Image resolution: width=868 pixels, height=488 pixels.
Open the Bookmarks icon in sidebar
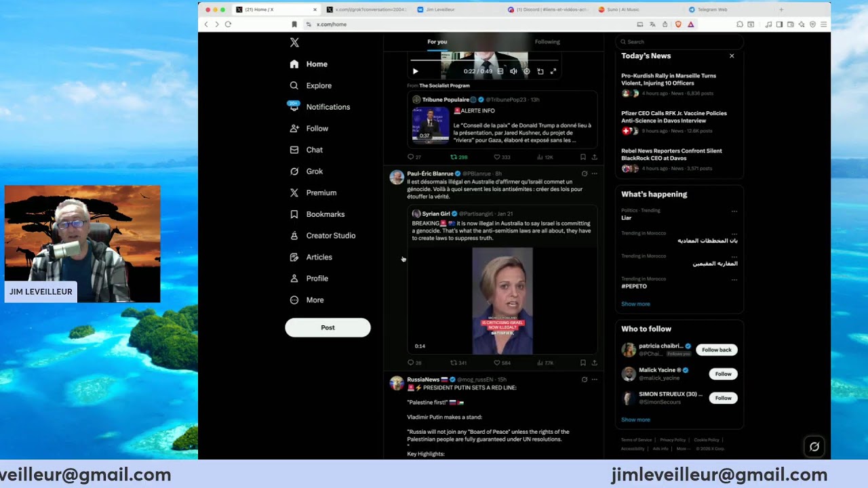[x=294, y=214]
